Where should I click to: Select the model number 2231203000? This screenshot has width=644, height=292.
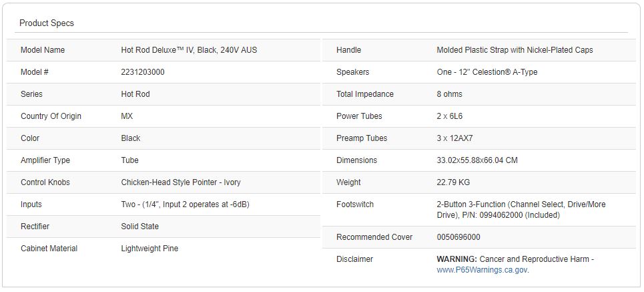coord(143,72)
